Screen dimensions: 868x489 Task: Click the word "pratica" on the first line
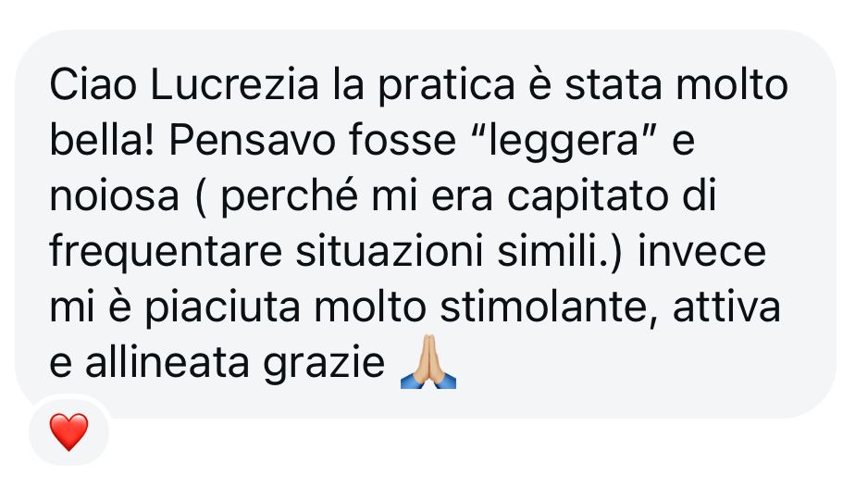coord(447,86)
